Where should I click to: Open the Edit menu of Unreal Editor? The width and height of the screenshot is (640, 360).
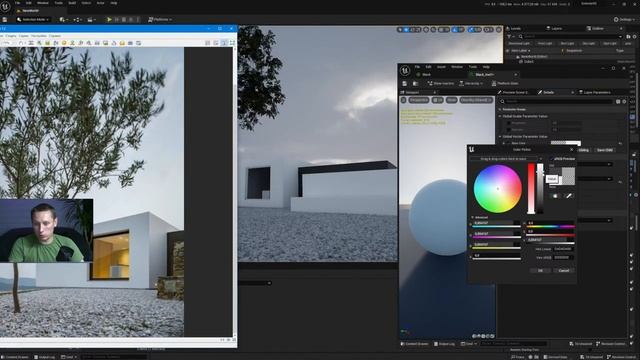(x=29, y=3)
